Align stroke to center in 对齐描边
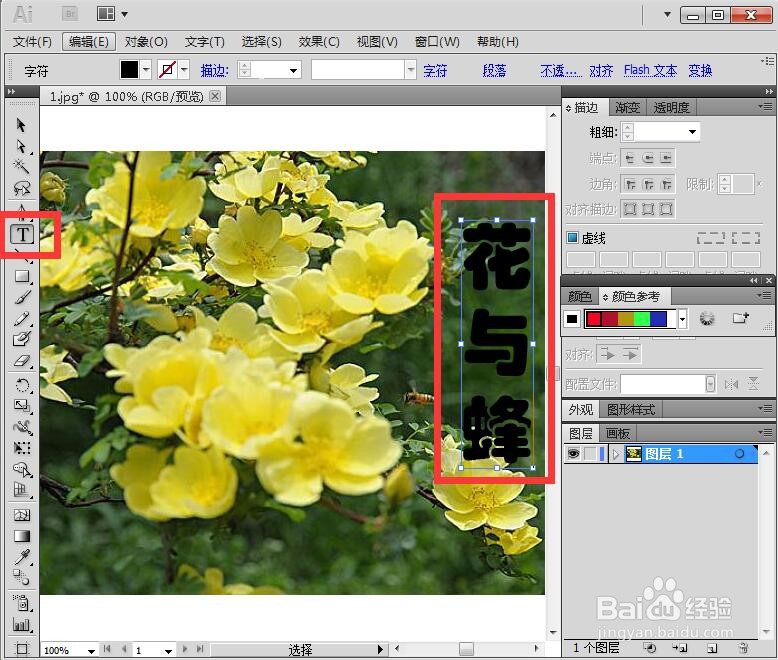The image size is (778, 660). click(x=630, y=209)
